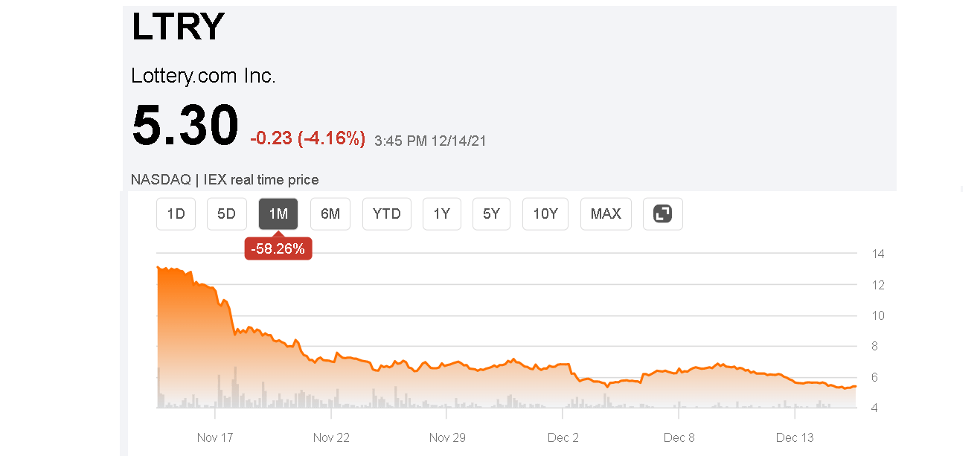Switch to the 1Y chart view
The width and height of the screenshot is (980, 456).
tap(441, 213)
